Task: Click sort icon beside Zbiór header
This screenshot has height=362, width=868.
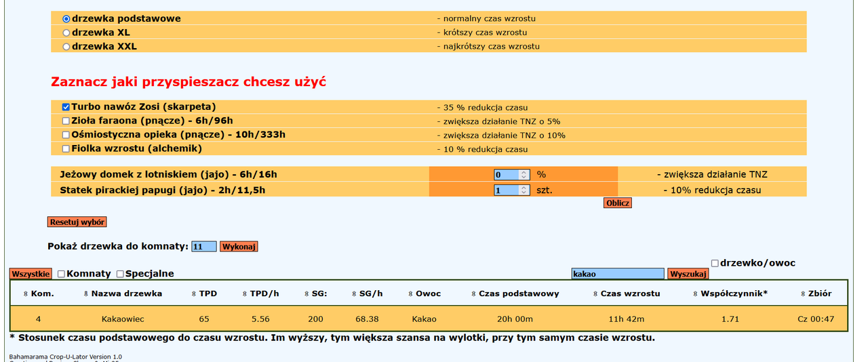Action: 802,294
